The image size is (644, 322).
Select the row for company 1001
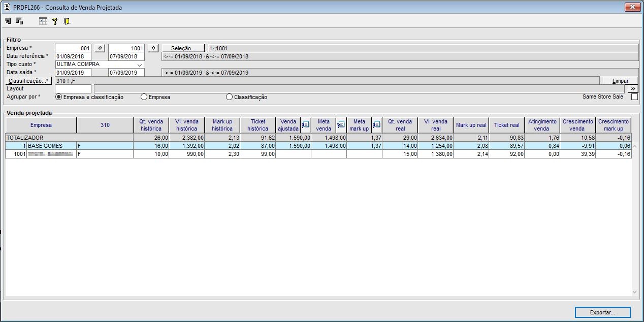point(318,154)
